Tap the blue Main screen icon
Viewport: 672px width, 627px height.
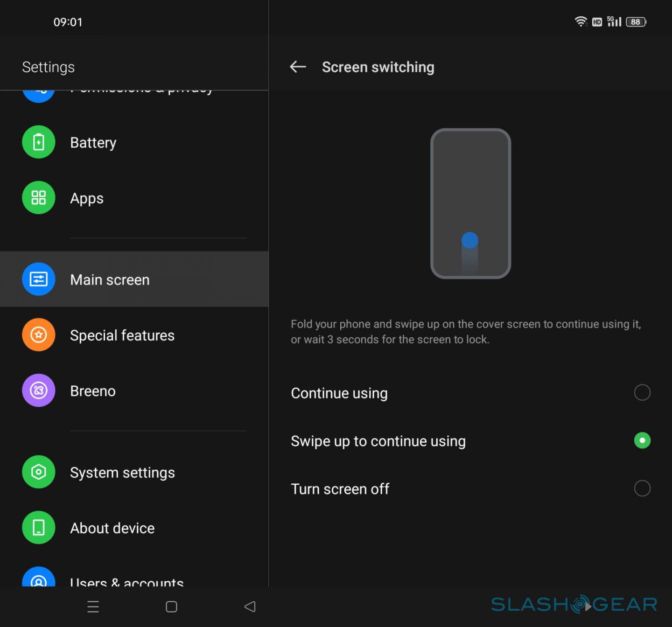click(39, 279)
